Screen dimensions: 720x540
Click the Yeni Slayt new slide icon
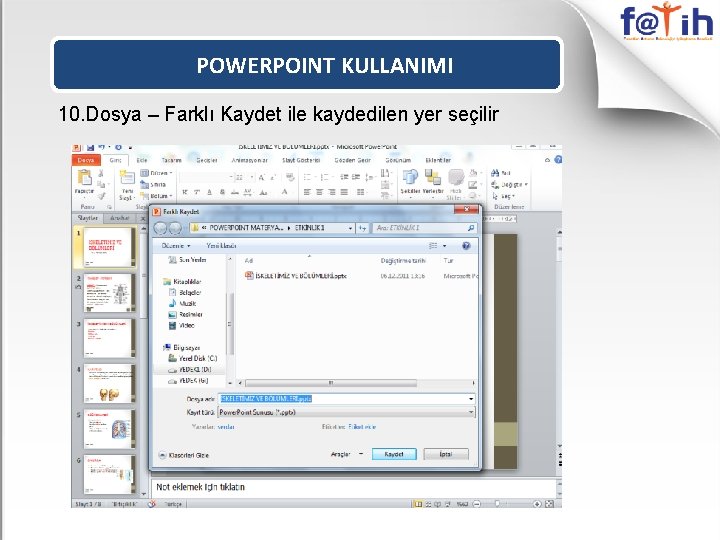(127, 178)
